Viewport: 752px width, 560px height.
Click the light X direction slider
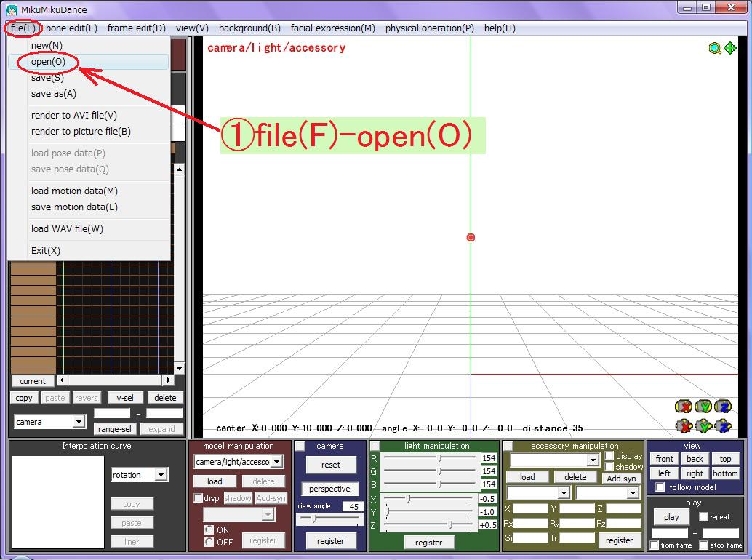point(428,499)
